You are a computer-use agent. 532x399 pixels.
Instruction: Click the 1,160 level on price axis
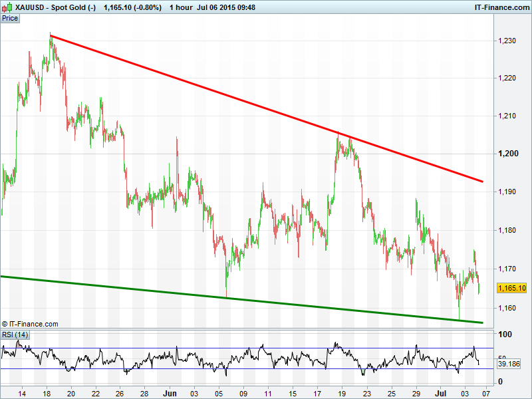tap(507, 308)
